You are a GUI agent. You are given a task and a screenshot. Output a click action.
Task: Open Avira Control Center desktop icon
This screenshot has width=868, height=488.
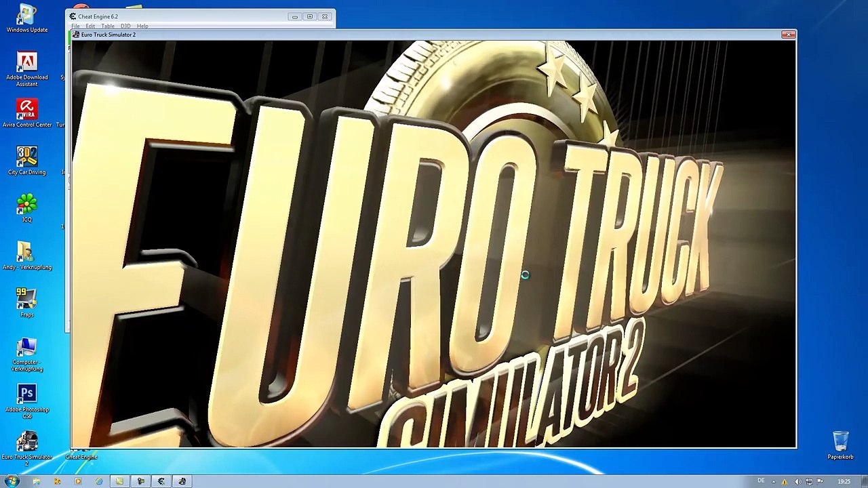tap(27, 114)
